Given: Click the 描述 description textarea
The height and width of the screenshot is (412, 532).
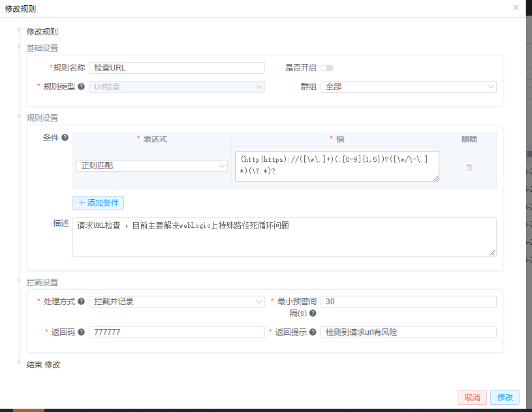Looking at the screenshot, I should coord(285,237).
